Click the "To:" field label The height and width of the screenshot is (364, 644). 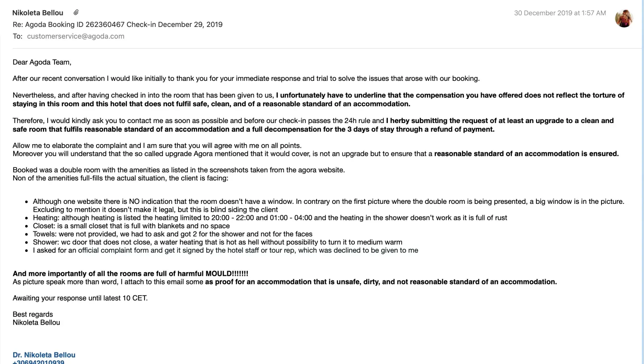click(x=17, y=36)
